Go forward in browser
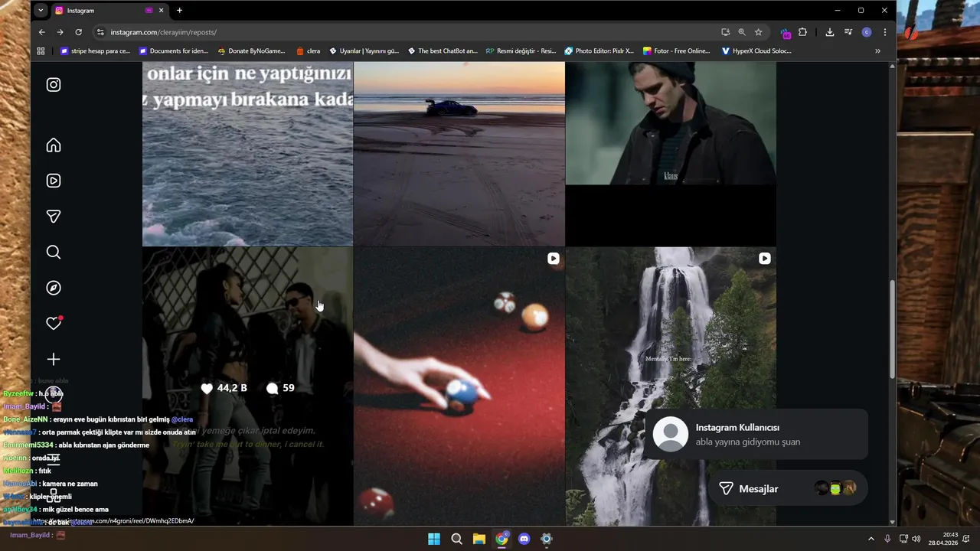 (x=60, y=32)
